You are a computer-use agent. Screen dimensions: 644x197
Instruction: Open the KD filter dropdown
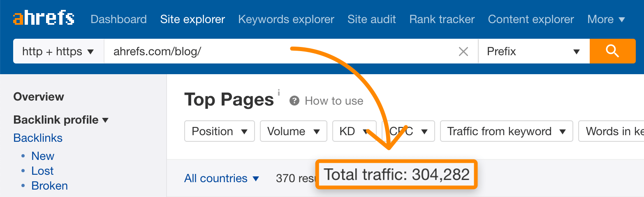354,131
